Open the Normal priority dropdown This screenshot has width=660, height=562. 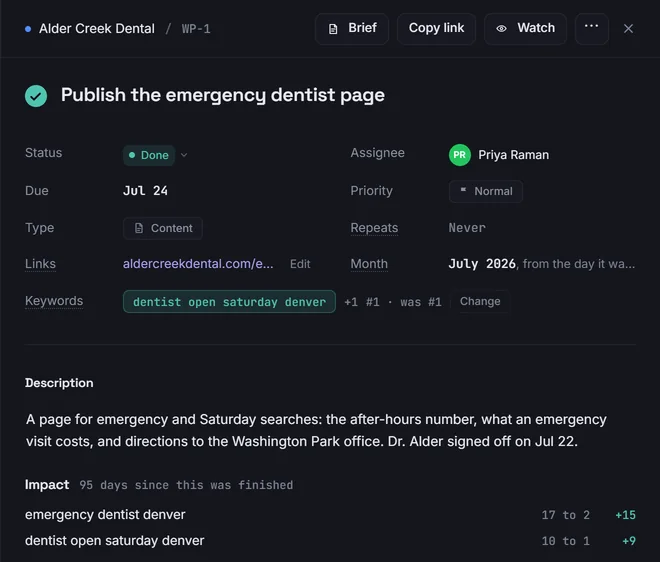[x=486, y=192]
